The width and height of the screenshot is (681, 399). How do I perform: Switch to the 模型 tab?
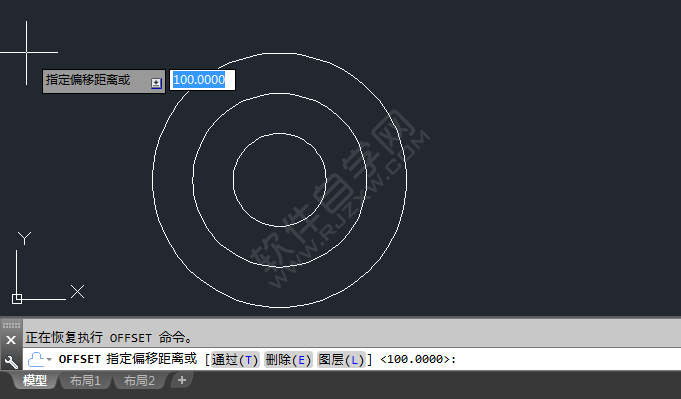(34, 381)
